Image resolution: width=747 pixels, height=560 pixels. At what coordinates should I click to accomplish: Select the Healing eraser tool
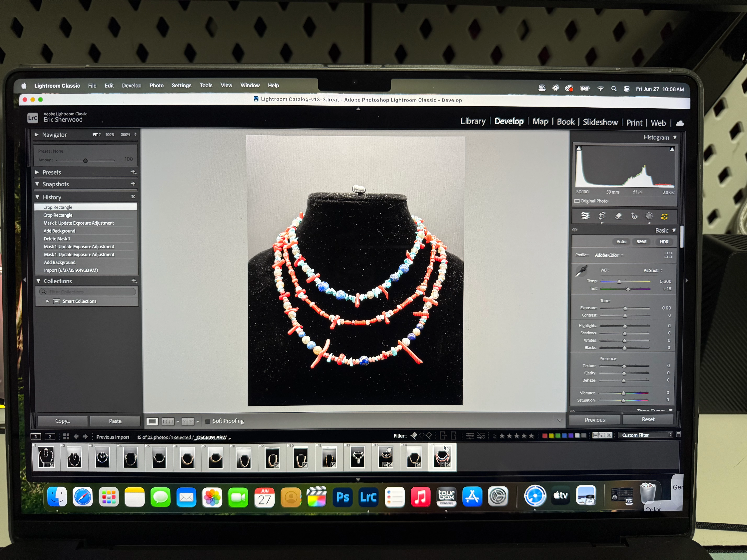(x=618, y=216)
